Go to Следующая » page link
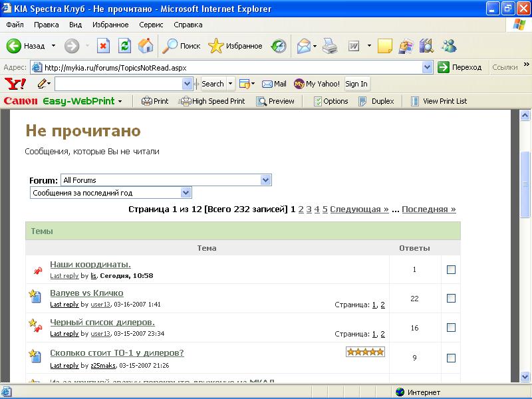 [359, 209]
